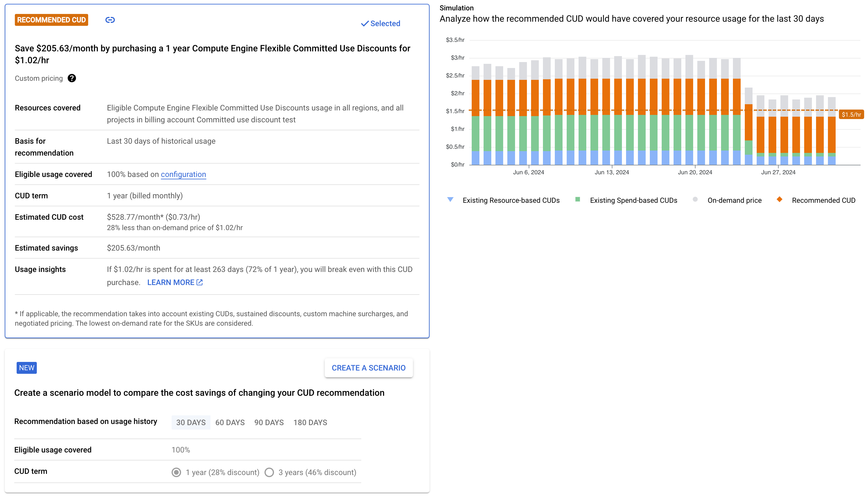Click the CREATE A SCENARIO button
The image size is (868, 497).
click(369, 368)
